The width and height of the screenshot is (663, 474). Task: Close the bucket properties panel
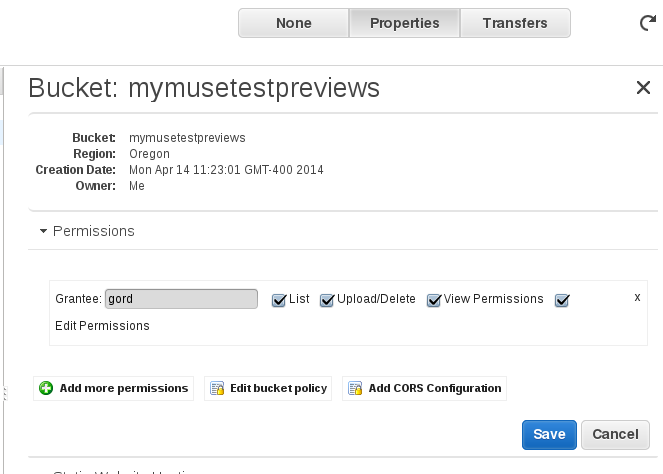pyautogui.click(x=643, y=88)
